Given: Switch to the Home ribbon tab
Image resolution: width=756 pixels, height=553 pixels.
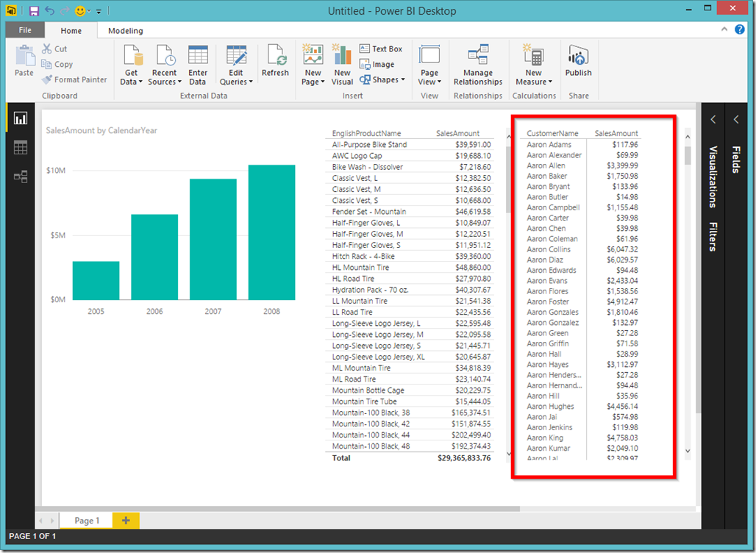Looking at the screenshot, I should (x=71, y=30).
